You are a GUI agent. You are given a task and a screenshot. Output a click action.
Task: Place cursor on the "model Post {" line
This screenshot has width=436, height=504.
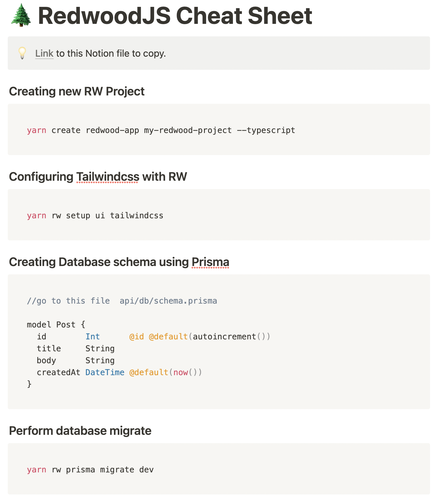[56, 324]
